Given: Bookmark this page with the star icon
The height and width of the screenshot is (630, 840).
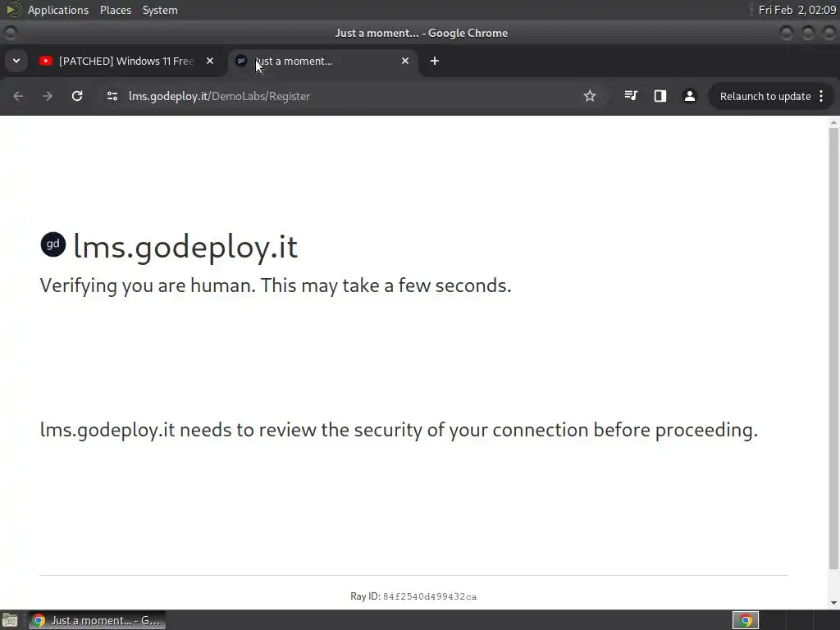Looking at the screenshot, I should point(589,96).
